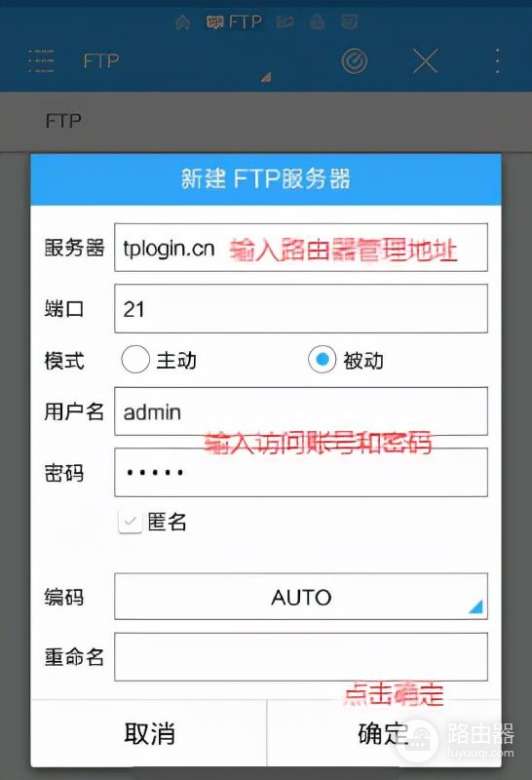Tap the small triangle below FTP title
The width and height of the screenshot is (532, 780).
tap(266, 77)
